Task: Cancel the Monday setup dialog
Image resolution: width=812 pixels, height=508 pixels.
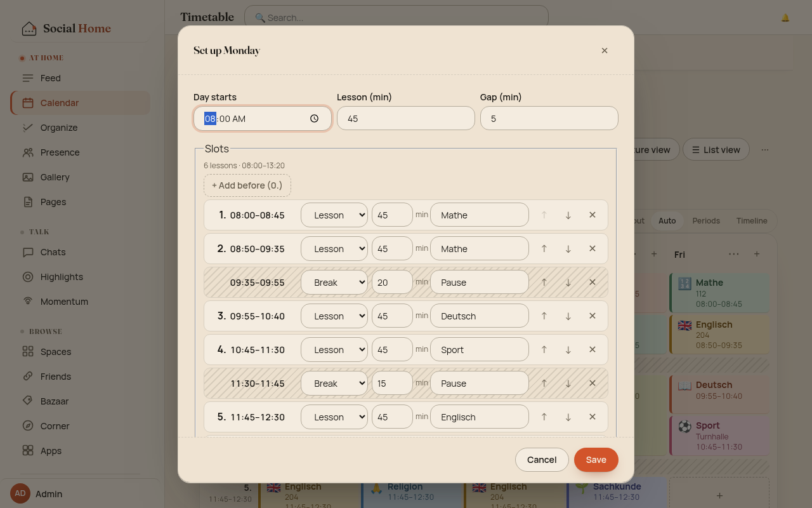Action: pos(542,460)
